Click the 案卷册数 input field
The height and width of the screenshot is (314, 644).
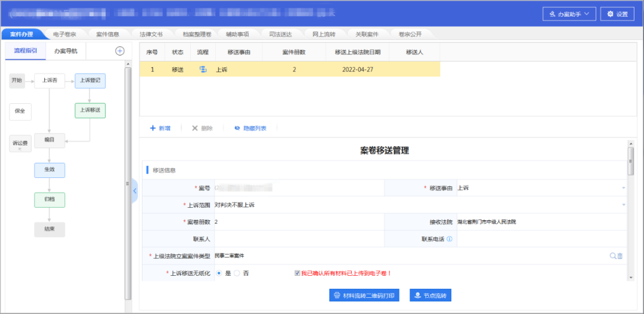coord(299,222)
